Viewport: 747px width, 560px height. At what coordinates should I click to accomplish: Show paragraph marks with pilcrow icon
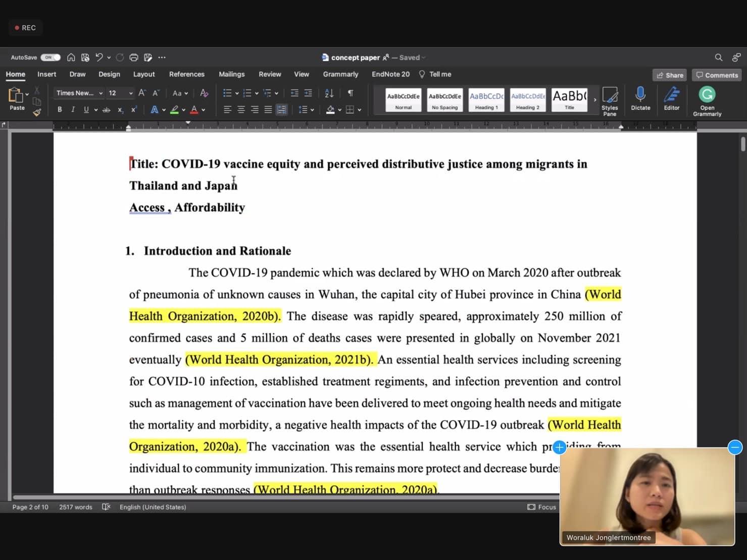(351, 93)
